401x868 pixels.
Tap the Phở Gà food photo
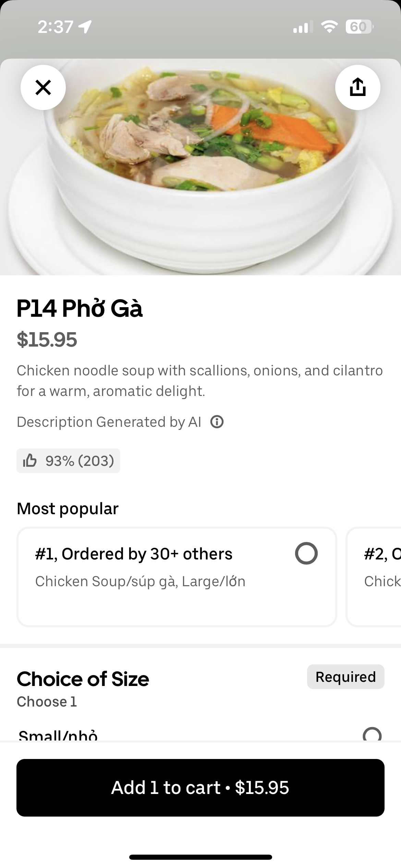(x=200, y=178)
